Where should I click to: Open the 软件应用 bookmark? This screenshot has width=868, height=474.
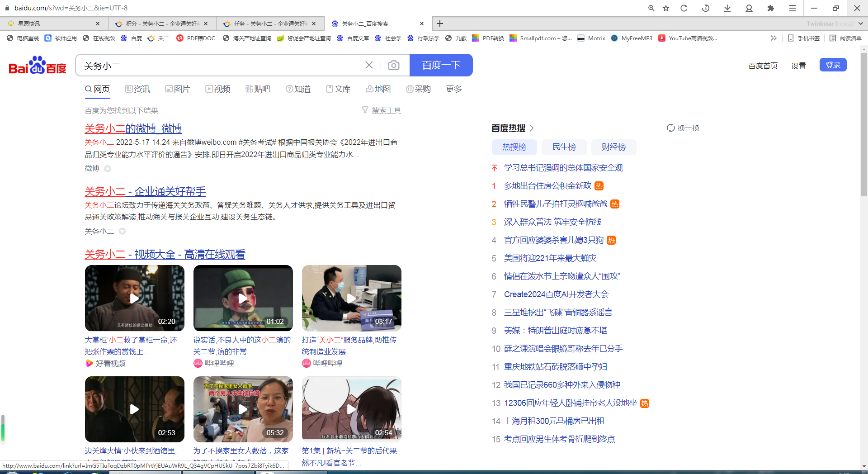coord(61,38)
